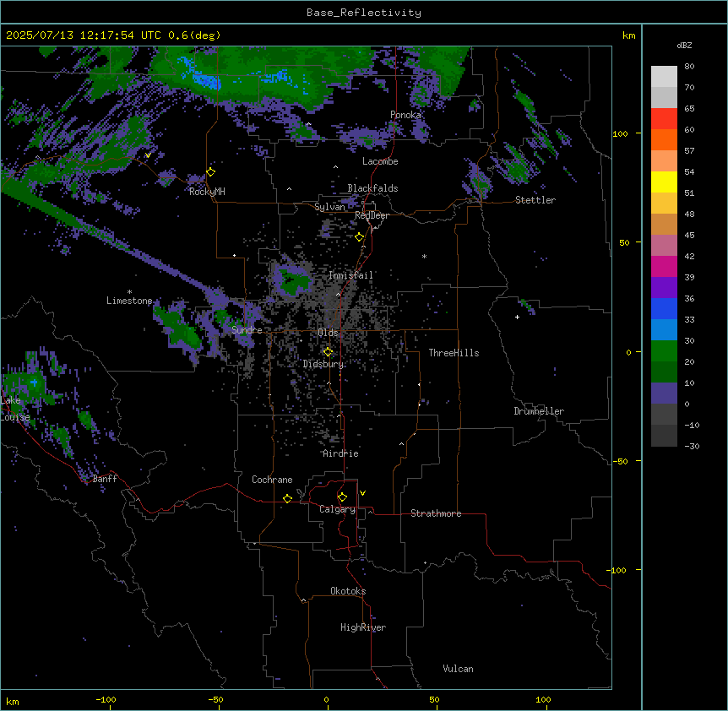Click the Ponoka town label
Viewport: 728px width, 711px height.
click(x=405, y=115)
